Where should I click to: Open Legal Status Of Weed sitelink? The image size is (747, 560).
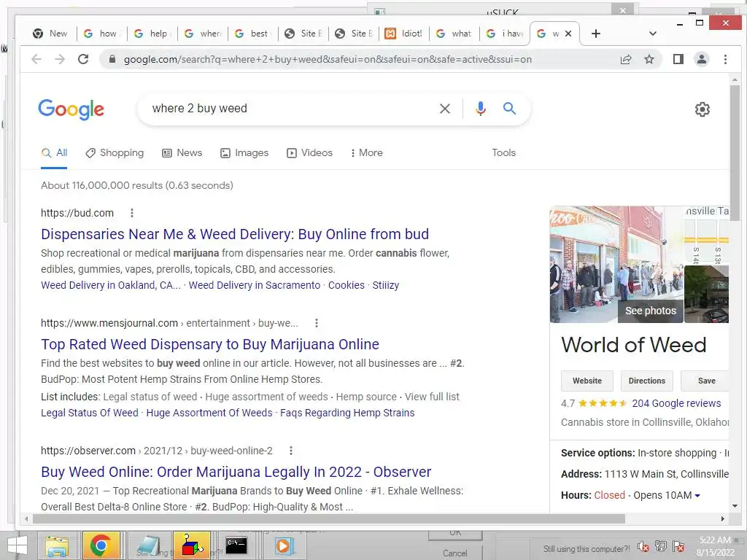pos(90,413)
